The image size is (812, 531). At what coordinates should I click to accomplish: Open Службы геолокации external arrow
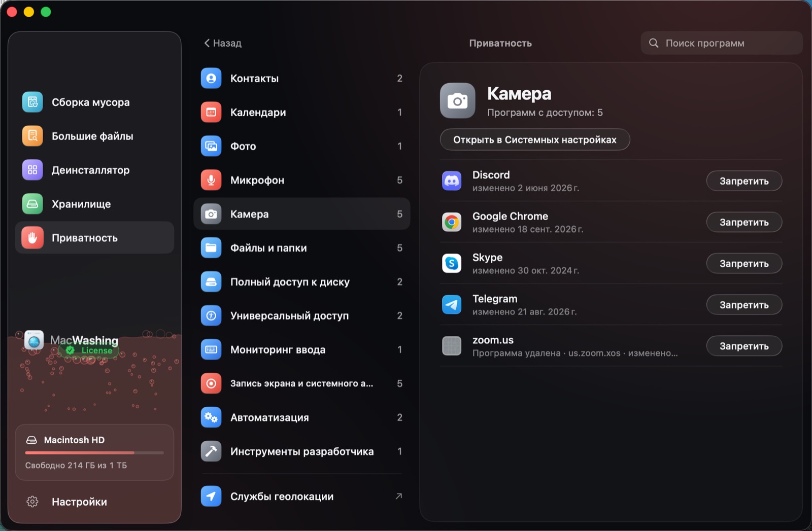pos(399,497)
